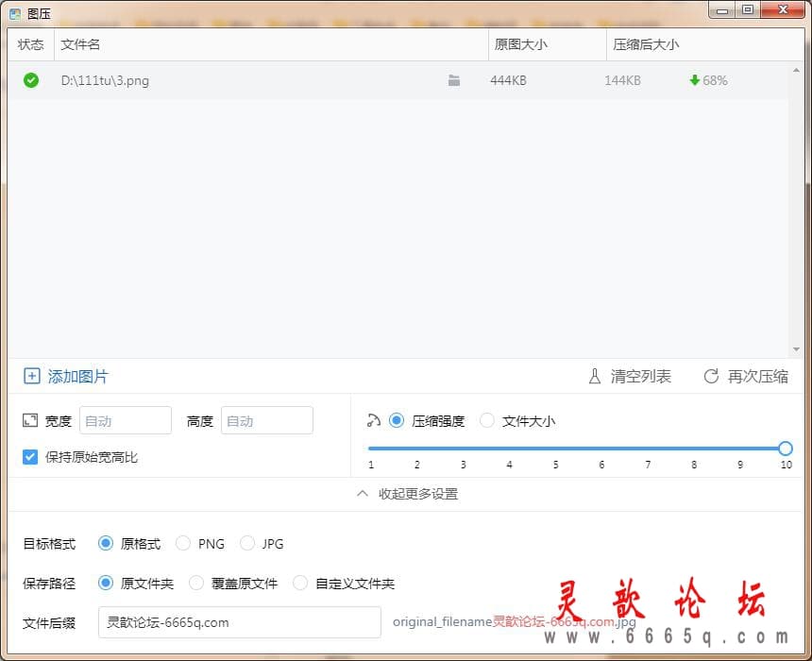Click the list scrollbar up arrow
Image resolution: width=812 pixels, height=661 pixels.
point(796,70)
